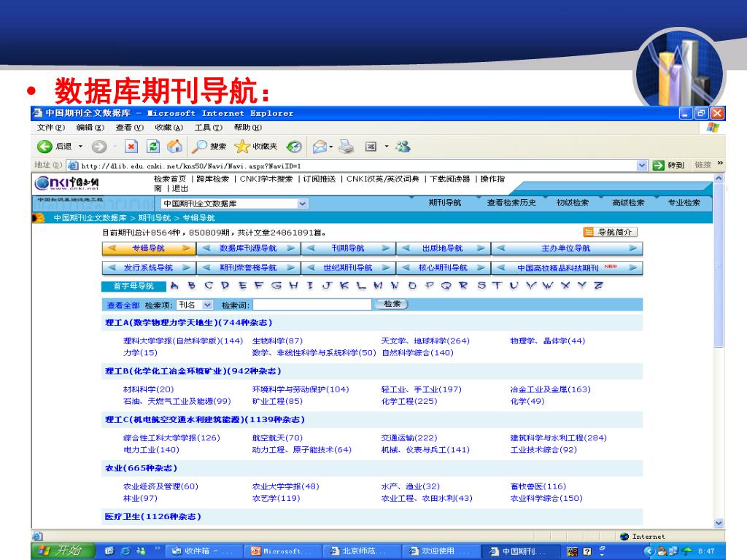Open Messenger buddies icon in toolbar
The width and height of the screenshot is (747, 560).
(x=403, y=146)
